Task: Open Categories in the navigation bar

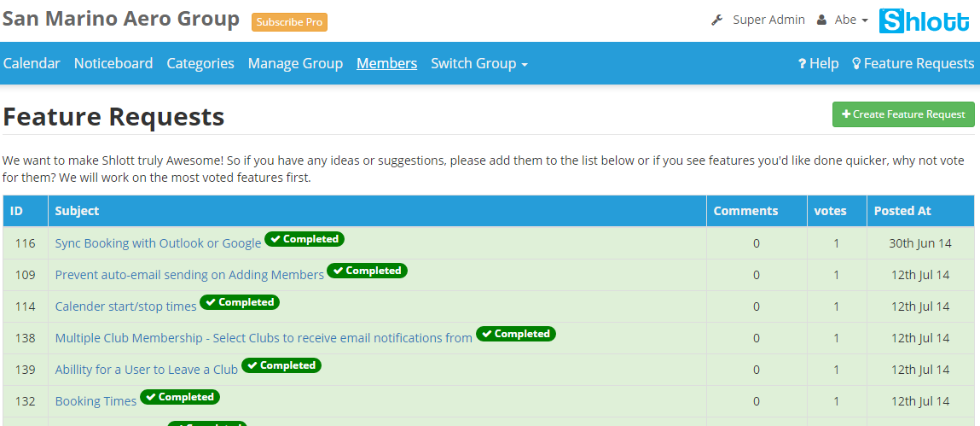Action: tap(200, 63)
